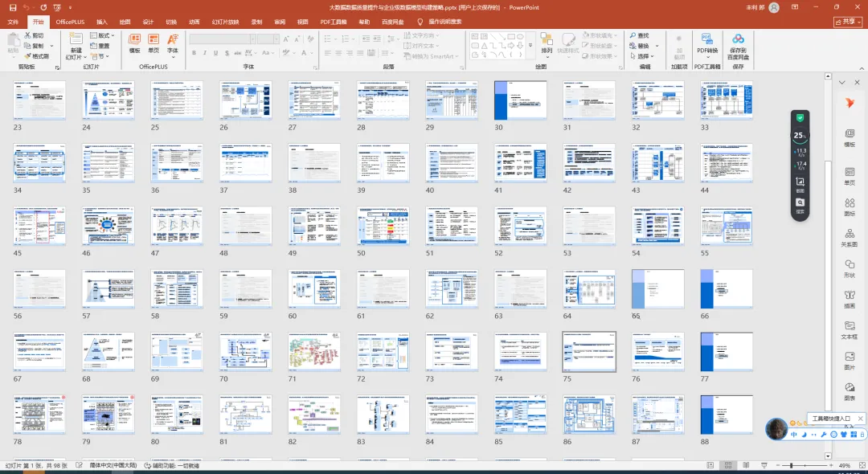868x474 pixels.
Task: Open OfficePLUS templates (模板) in ribbon
Action: pos(134,43)
